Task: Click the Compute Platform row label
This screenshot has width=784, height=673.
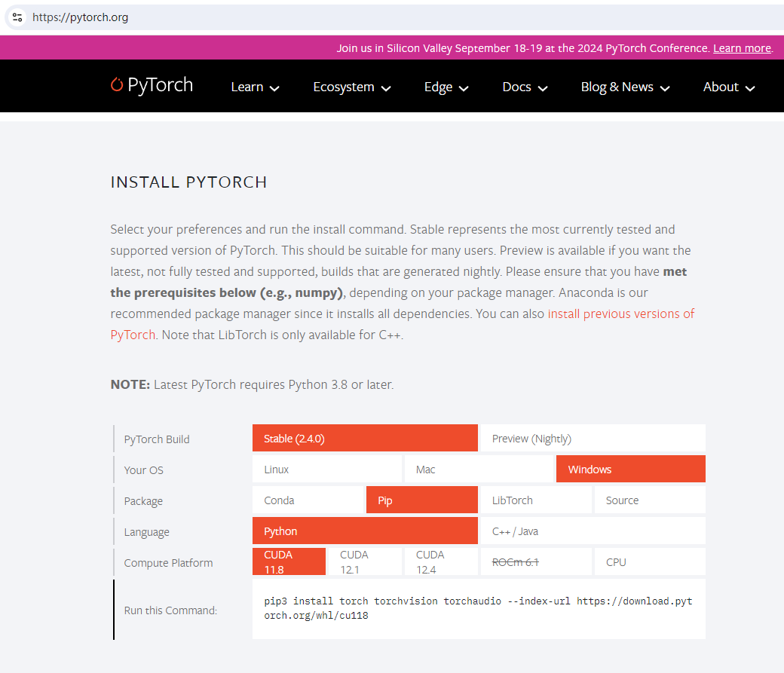Action: coord(169,563)
